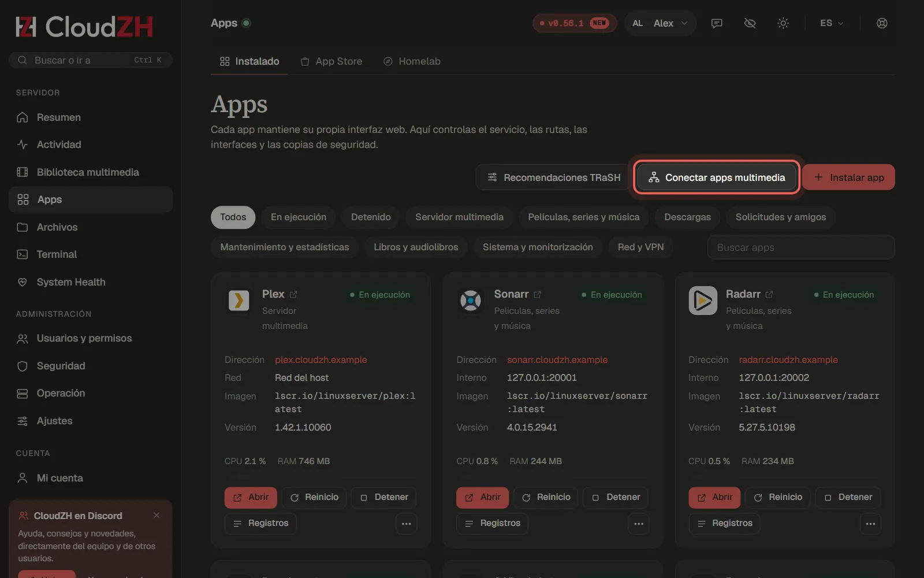Switch to the Homelab tab
Viewport: 924px width, 578px height.
pyautogui.click(x=412, y=61)
